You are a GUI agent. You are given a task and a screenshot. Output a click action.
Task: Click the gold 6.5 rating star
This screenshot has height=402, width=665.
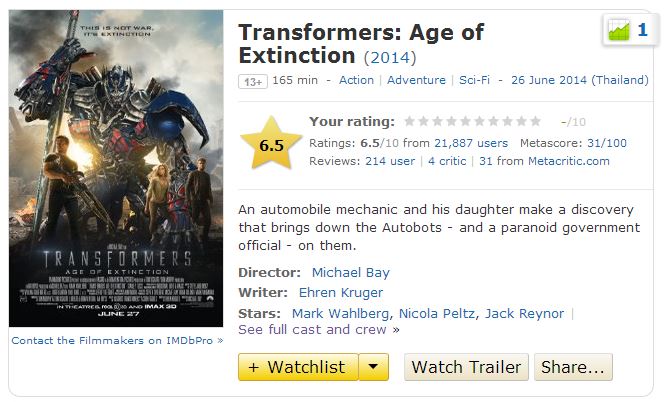pyautogui.click(x=271, y=145)
